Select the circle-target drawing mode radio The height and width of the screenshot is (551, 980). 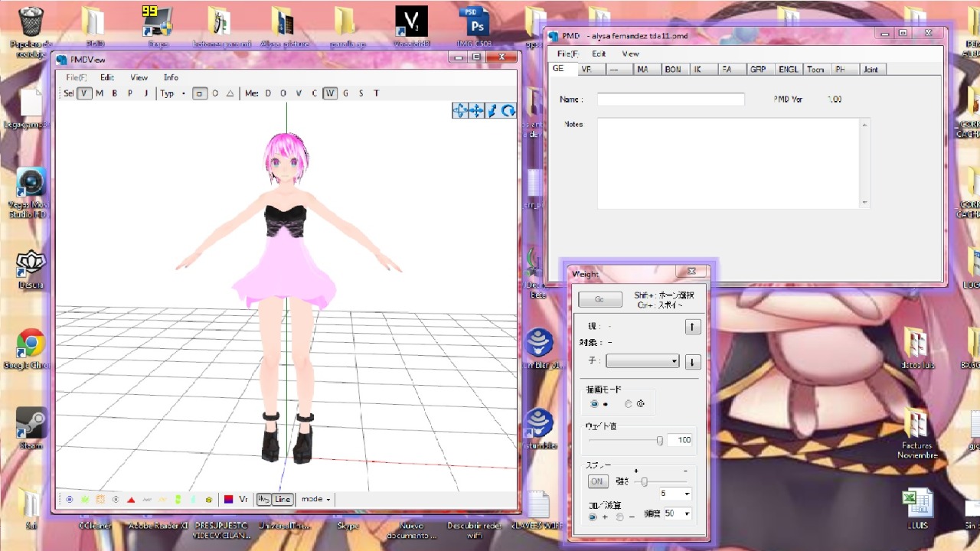(x=628, y=404)
